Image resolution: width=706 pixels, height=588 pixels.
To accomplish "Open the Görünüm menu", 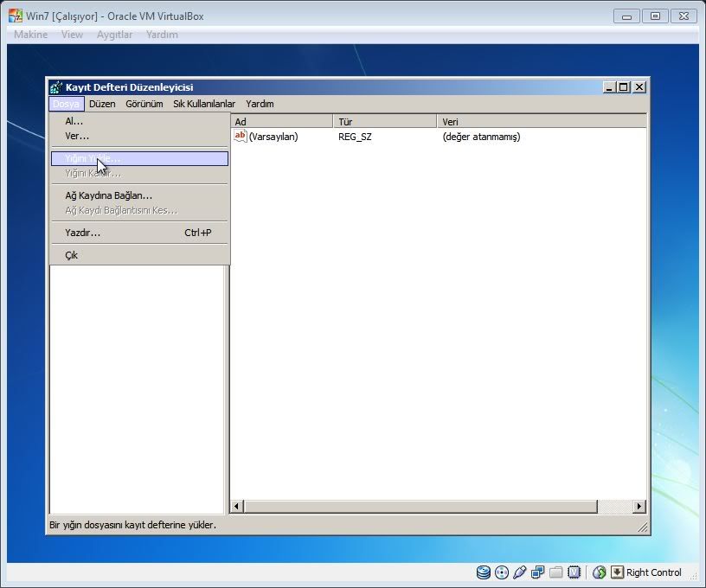I will click(x=144, y=104).
